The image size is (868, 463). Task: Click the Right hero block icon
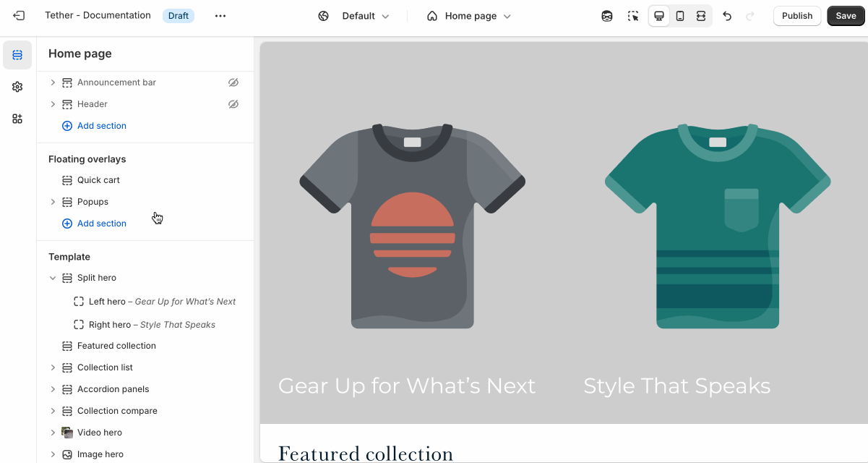pos(79,325)
